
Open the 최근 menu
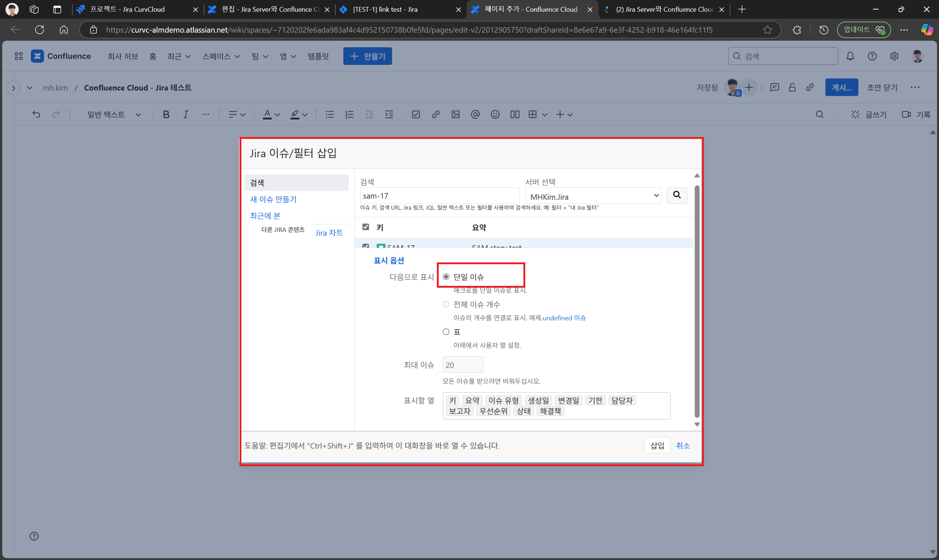[179, 56]
